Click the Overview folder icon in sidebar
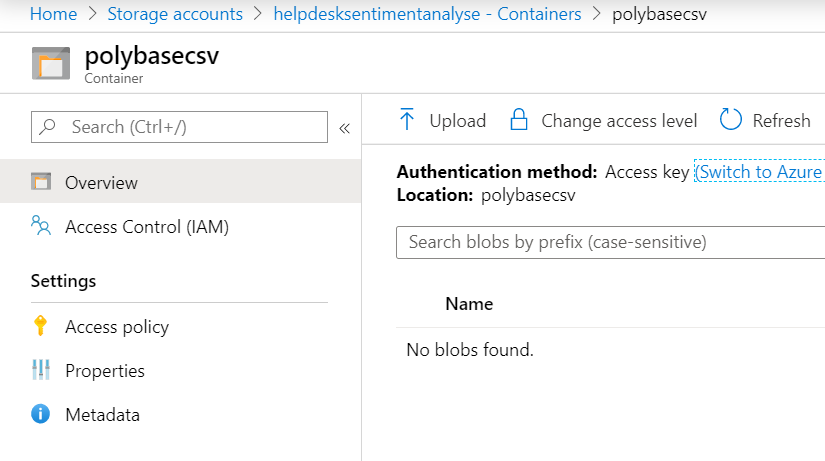 point(41,182)
